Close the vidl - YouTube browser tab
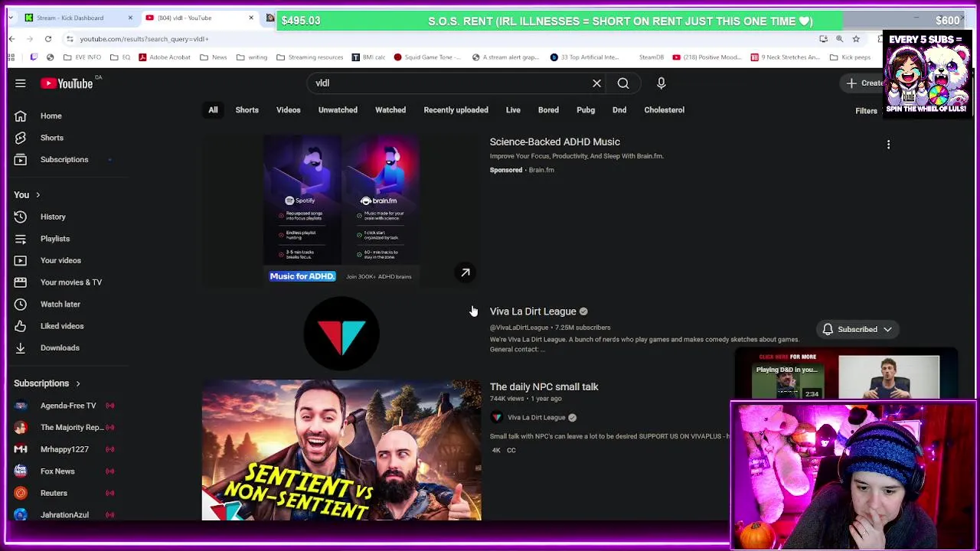This screenshot has width=980, height=551. 250,18
